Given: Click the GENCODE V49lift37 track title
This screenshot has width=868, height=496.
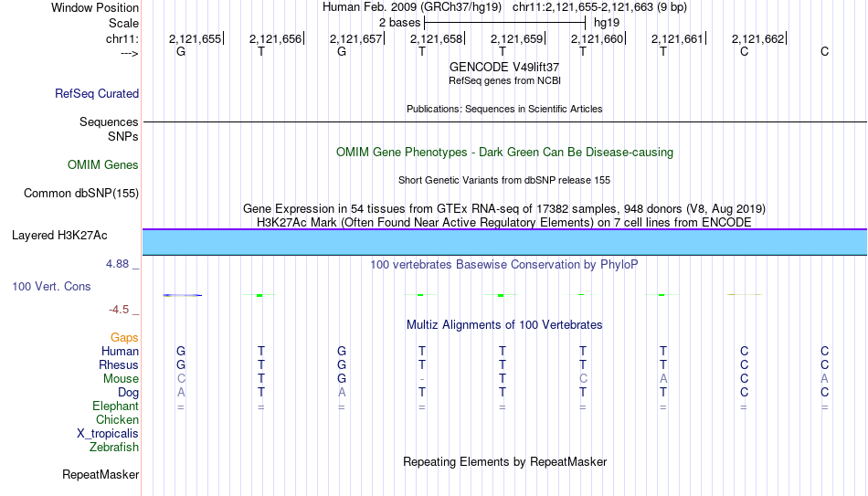Looking at the screenshot, I should (504, 67).
